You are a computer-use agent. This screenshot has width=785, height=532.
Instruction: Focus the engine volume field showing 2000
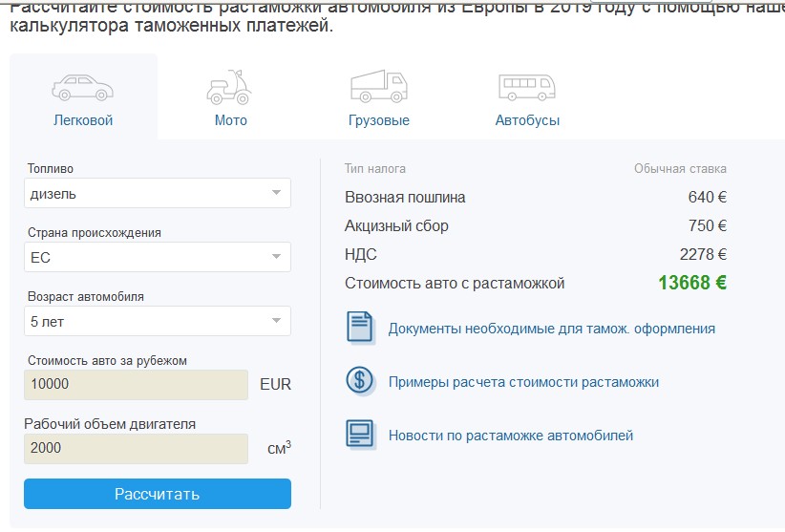coord(136,449)
